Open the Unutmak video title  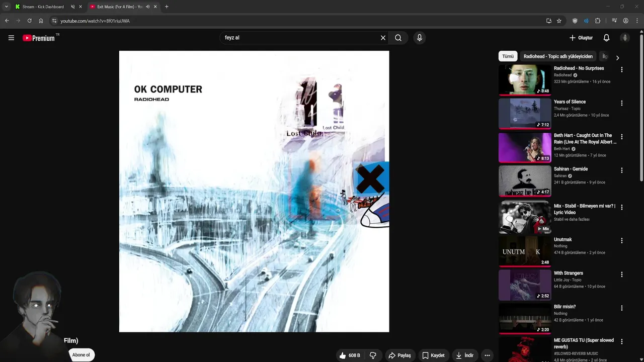562,239
